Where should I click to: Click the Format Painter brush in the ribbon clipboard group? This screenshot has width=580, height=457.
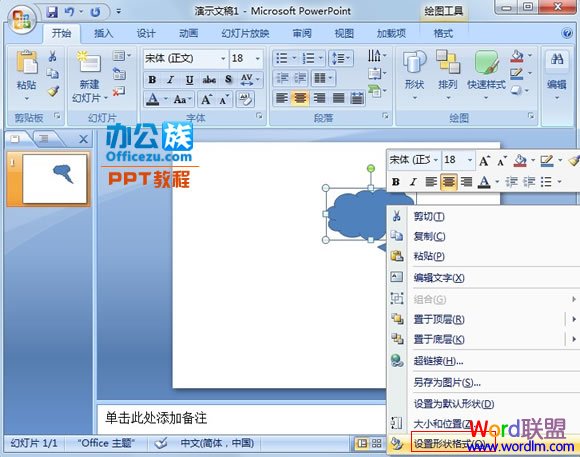53,91
